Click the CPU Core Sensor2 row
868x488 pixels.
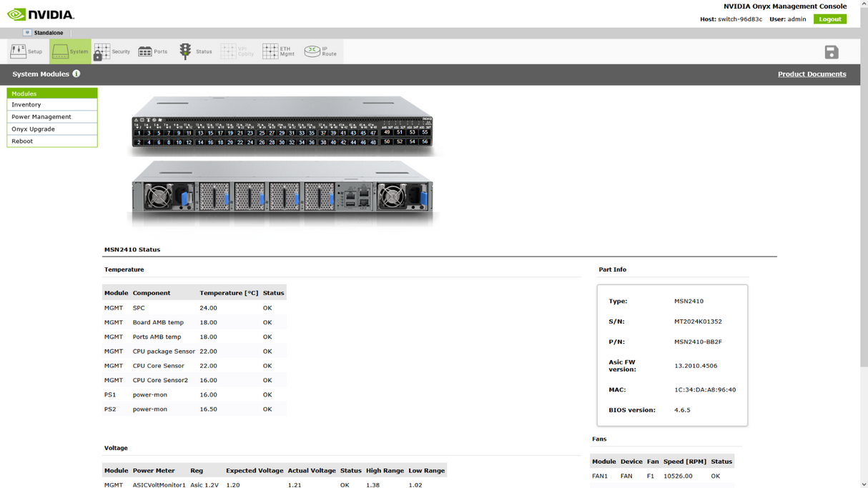(194, 380)
